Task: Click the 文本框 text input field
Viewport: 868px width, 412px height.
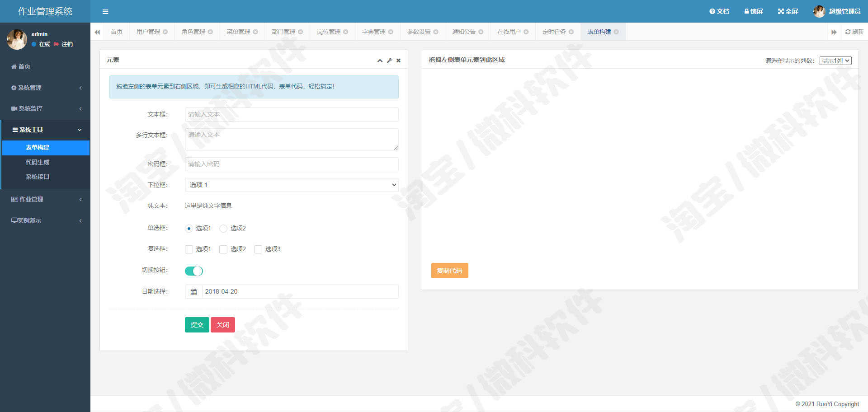Action: (292, 114)
